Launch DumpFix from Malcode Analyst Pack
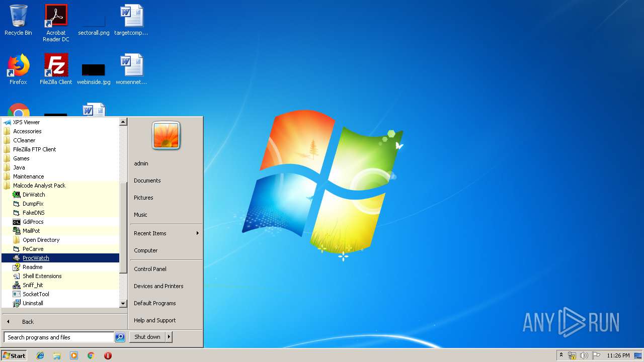The image size is (644, 362). (x=60, y=204)
